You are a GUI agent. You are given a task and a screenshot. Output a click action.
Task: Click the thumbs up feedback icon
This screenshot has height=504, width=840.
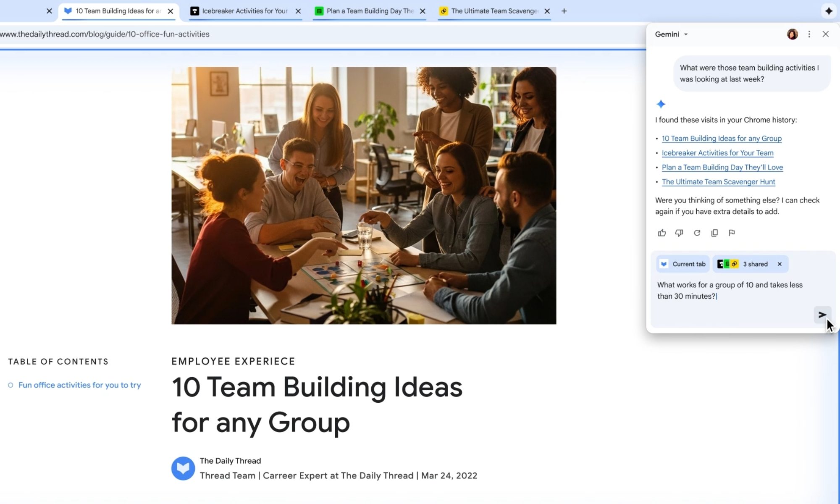[x=662, y=233]
